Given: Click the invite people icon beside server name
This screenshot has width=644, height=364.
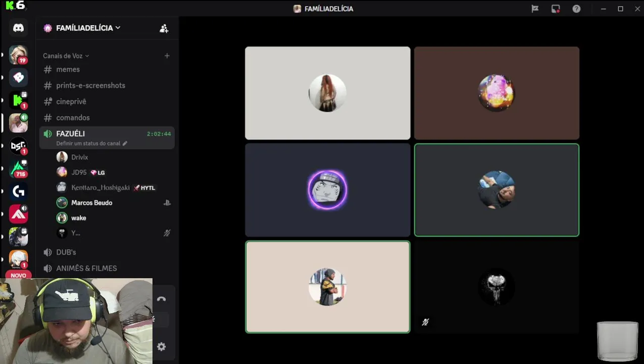Looking at the screenshot, I should [x=164, y=28].
